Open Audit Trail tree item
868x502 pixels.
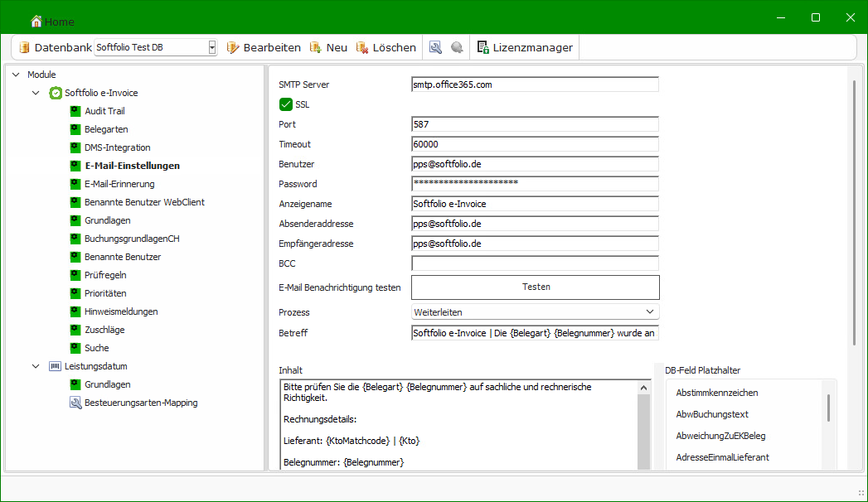click(104, 111)
